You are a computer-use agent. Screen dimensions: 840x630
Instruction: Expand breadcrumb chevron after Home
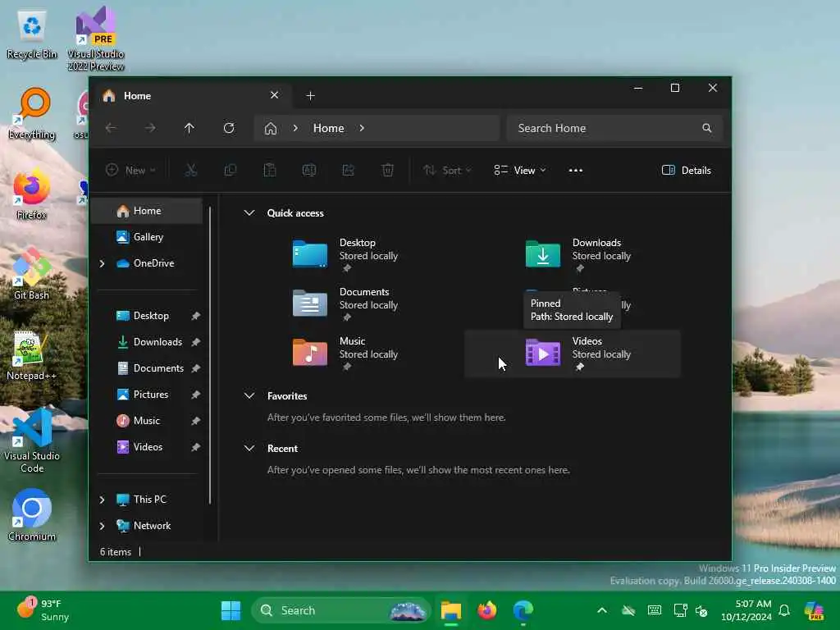pos(362,128)
